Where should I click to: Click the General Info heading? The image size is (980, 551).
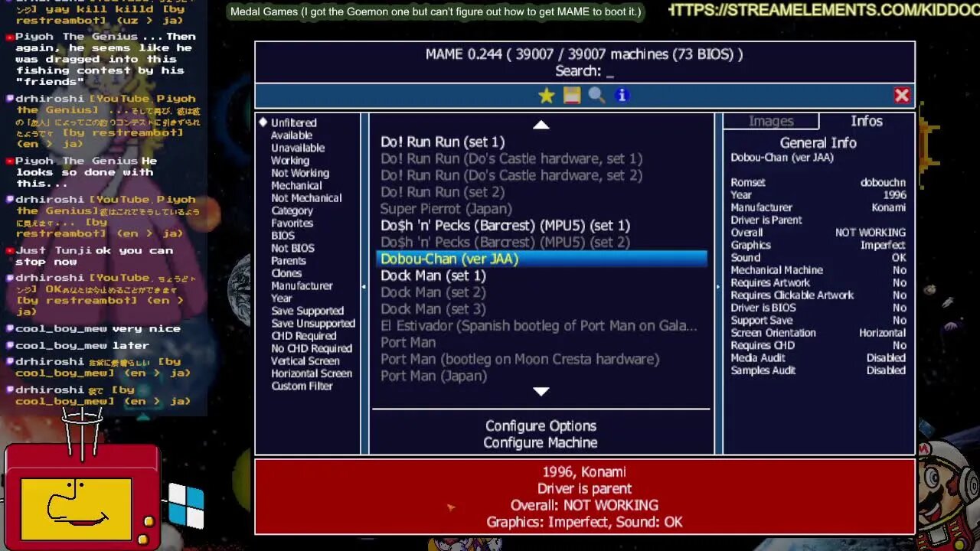(x=818, y=143)
